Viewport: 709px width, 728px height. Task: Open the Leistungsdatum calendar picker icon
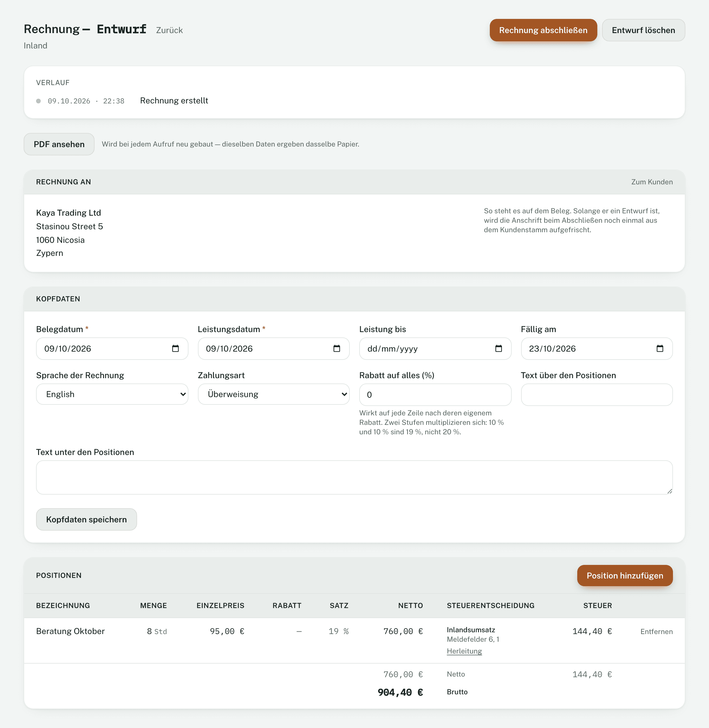pos(336,349)
